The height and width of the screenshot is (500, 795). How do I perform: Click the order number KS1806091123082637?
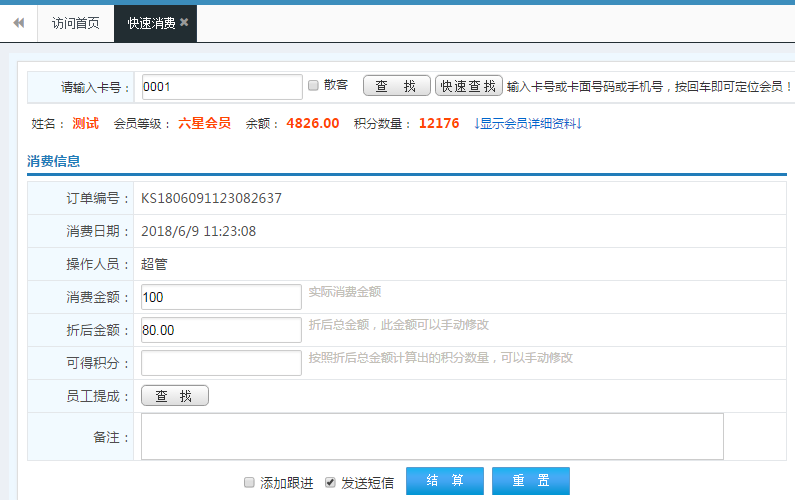click(x=211, y=198)
